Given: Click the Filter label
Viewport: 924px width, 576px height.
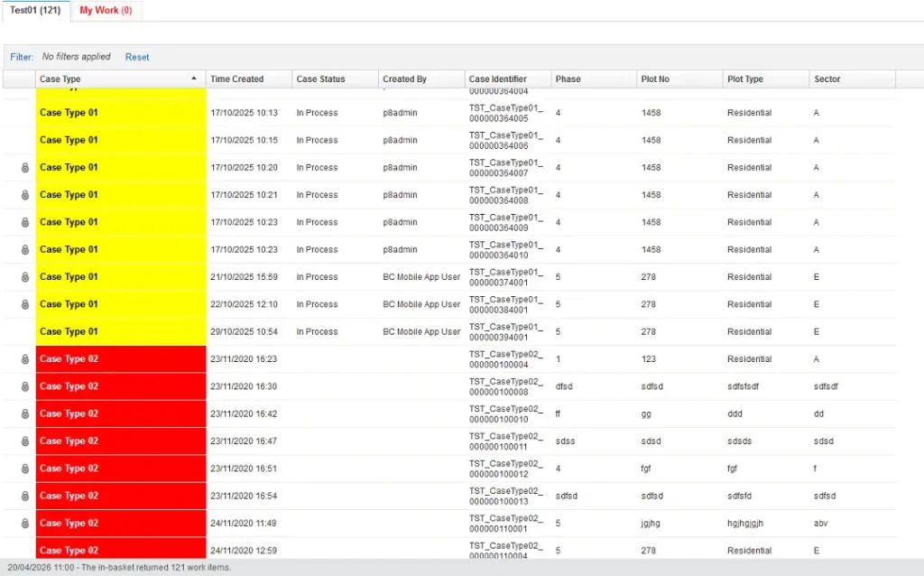Looking at the screenshot, I should (21, 57).
